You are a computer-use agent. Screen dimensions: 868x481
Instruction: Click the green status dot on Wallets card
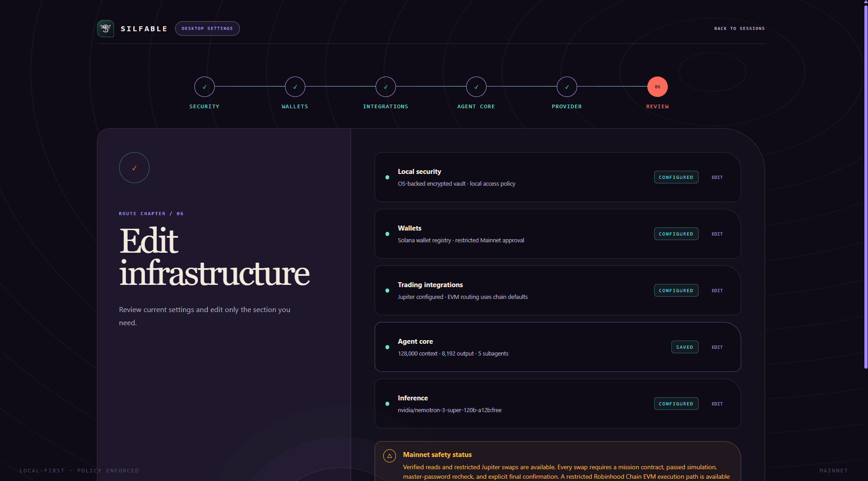(387, 234)
